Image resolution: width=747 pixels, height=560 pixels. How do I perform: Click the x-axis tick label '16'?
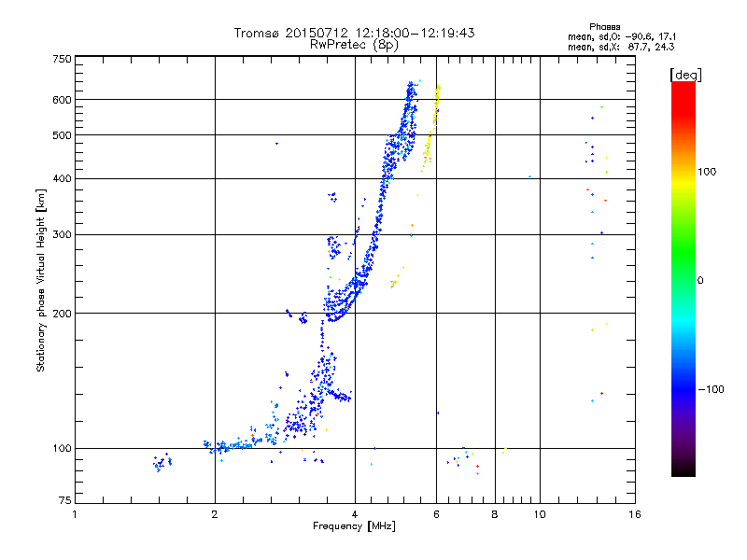[635, 514]
